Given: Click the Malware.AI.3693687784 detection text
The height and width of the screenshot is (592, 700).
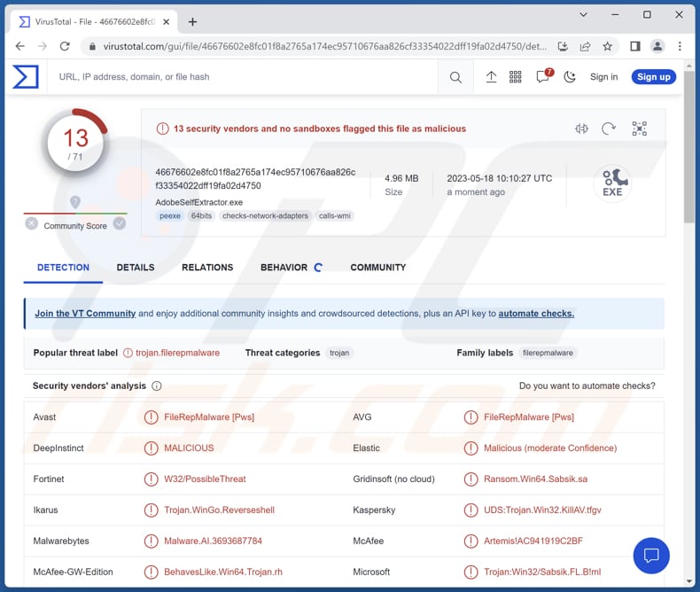Looking at the screenshot, I should coord(213,541).
